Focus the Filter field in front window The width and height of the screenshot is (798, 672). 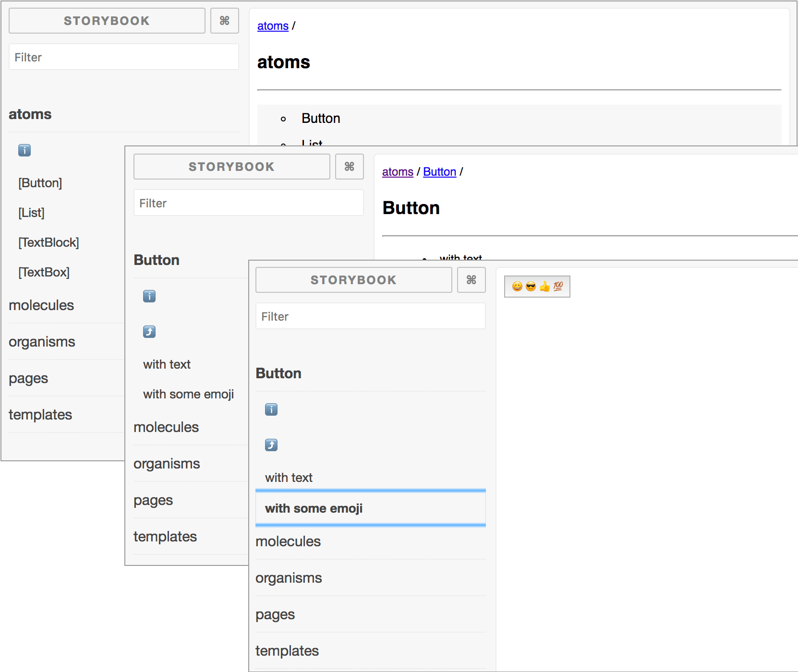point(371,316)
